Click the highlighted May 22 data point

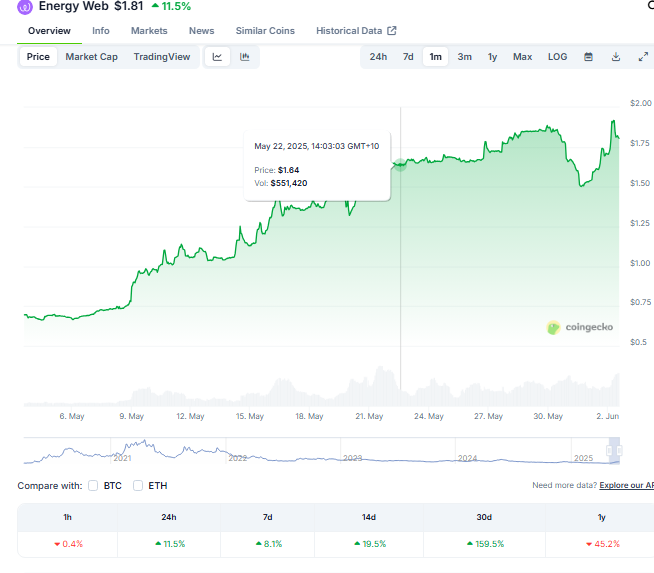[400, 165]
